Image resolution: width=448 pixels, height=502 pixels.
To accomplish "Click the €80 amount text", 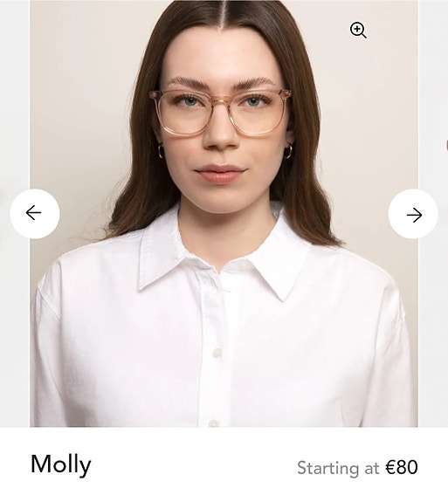I will (402, 467).
